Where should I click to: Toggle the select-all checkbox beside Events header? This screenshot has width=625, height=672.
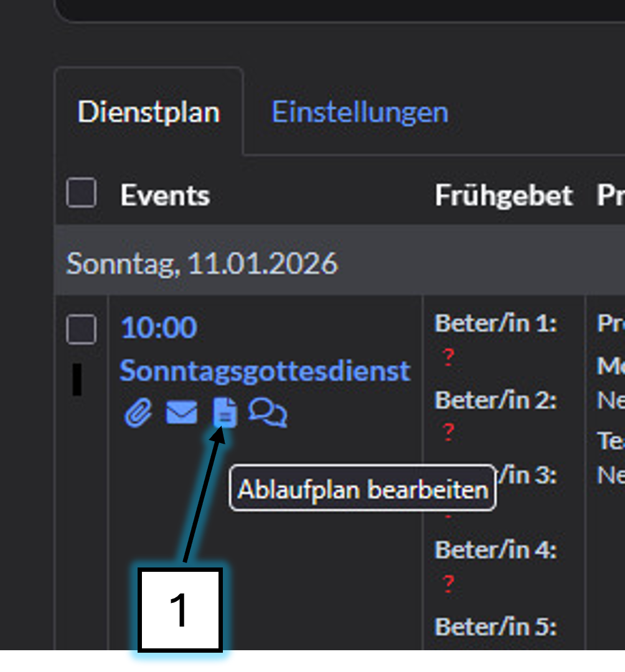click(82, 194)
